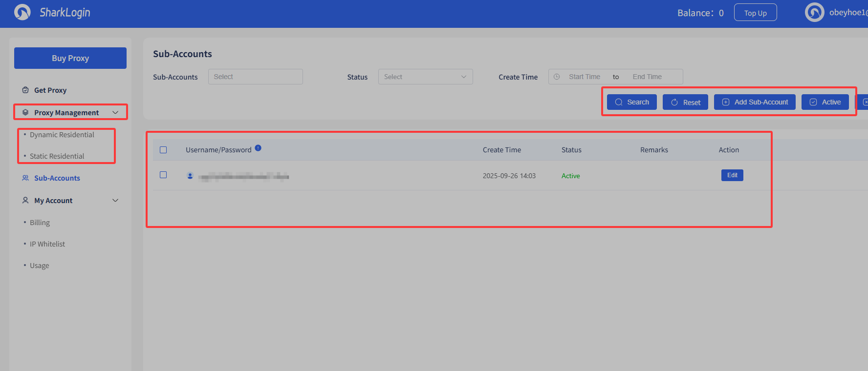Click the SharkLogin logo icon
Viewport: 868px width, 371px height.
(x=22, y=12)
